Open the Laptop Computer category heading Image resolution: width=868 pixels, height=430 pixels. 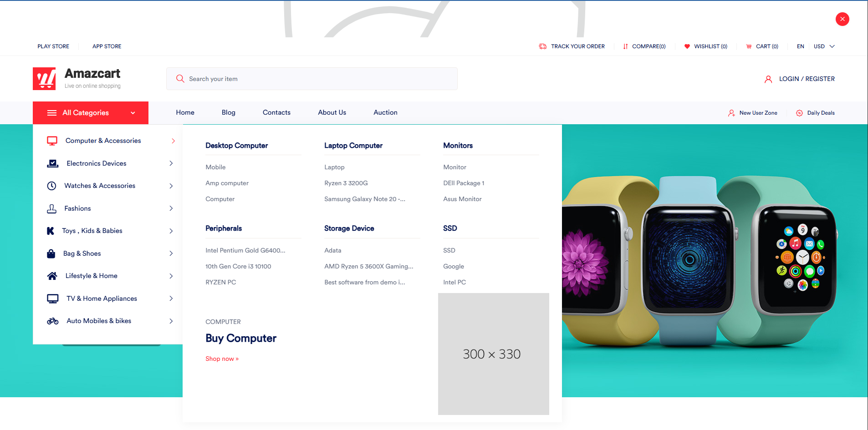click(353, 146)
